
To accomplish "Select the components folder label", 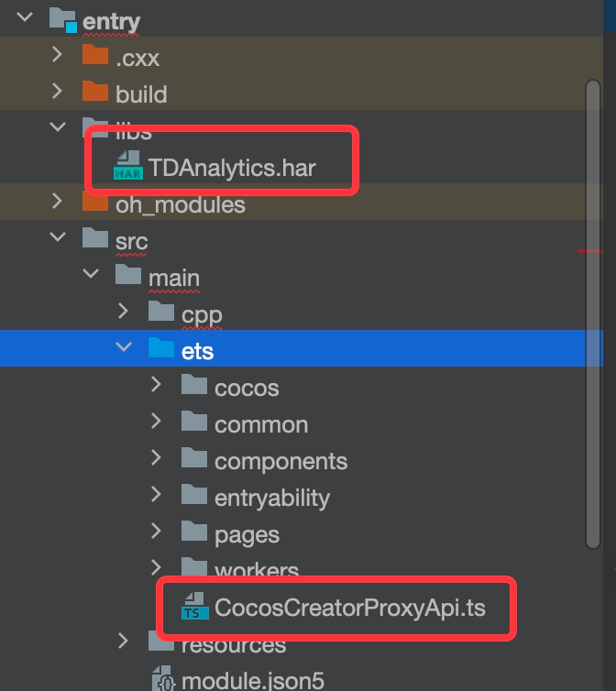I will [280, 461].
